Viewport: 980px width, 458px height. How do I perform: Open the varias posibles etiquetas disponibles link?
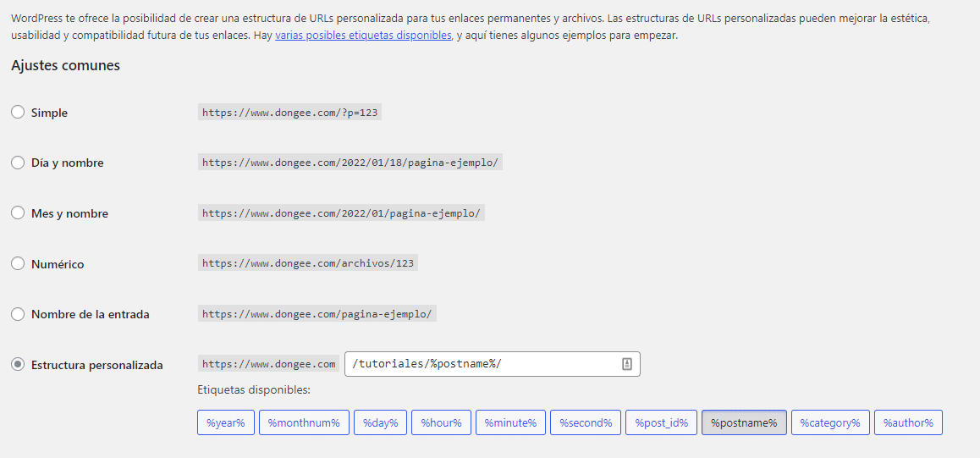tap(363, 36)
